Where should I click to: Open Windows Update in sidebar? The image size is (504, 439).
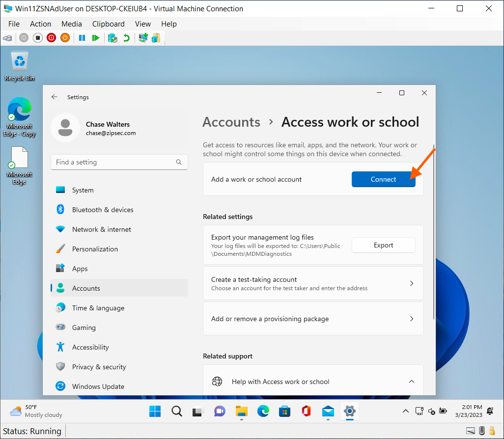(98, 386)
